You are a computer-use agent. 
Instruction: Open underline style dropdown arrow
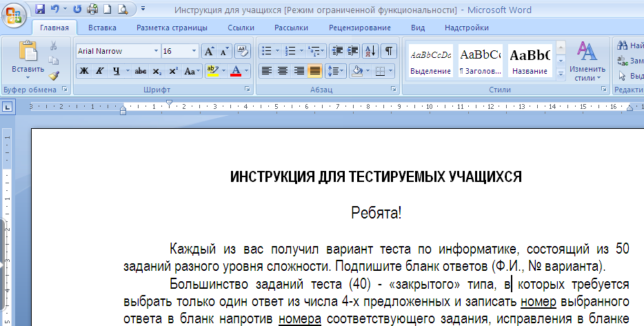tap(128, 71)
